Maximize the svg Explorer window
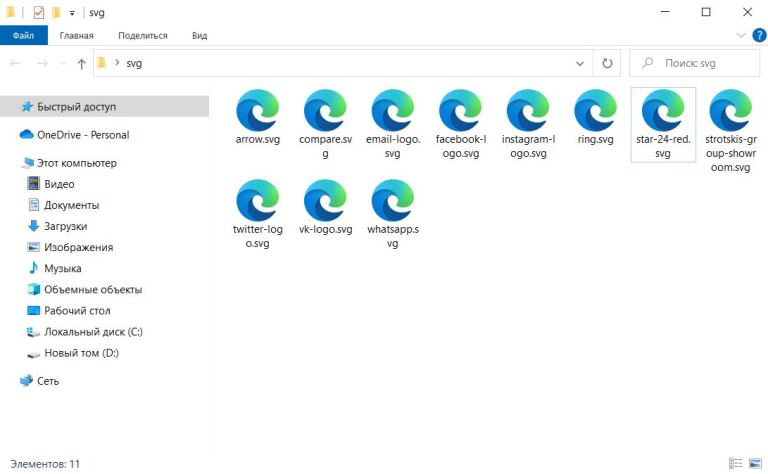The height and width of the screenshot is (474, 768). click(x=706, y=12)
